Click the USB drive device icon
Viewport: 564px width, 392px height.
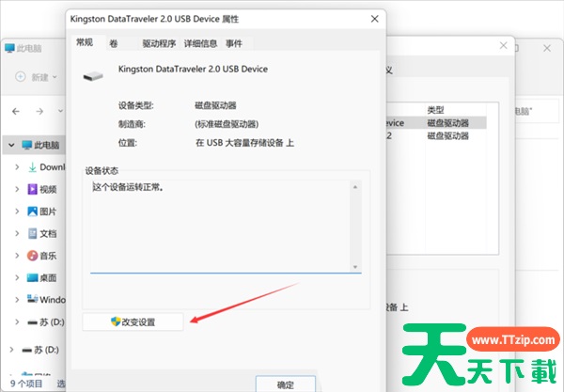click(93, 76)
